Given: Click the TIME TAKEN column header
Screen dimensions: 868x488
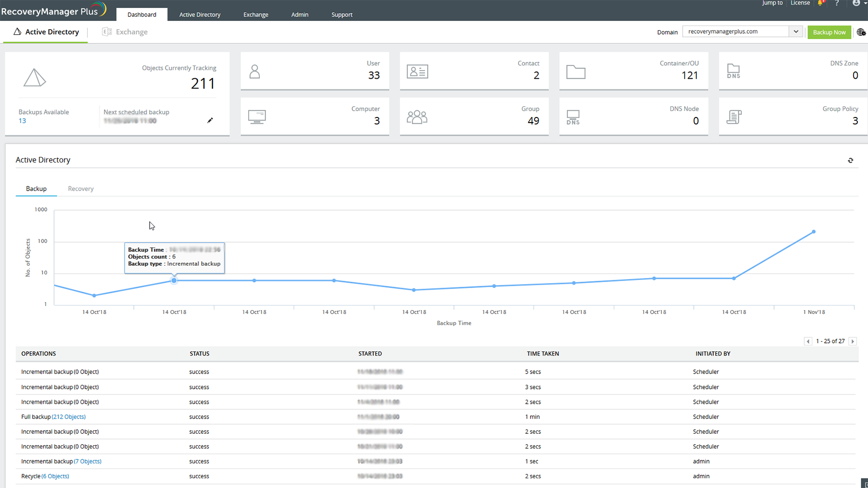Looking at the screenshot, I should tap(543, 354).
